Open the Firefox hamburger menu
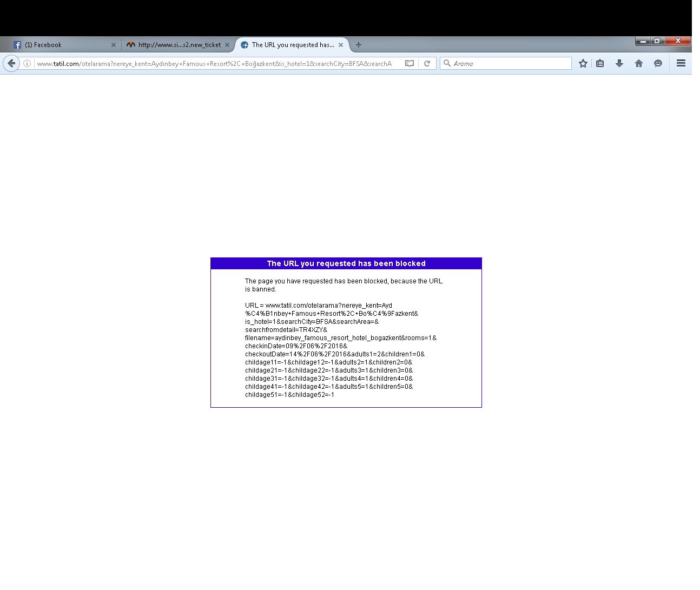 click(681, 63)
